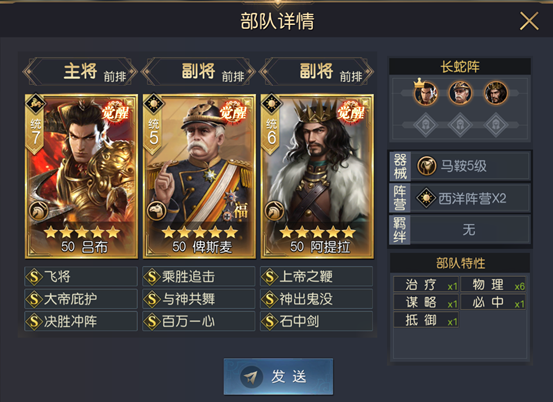This screenshot has width=553, height=402.
Task: Select the 乘胜追击 skill
Action: (199, 276)
